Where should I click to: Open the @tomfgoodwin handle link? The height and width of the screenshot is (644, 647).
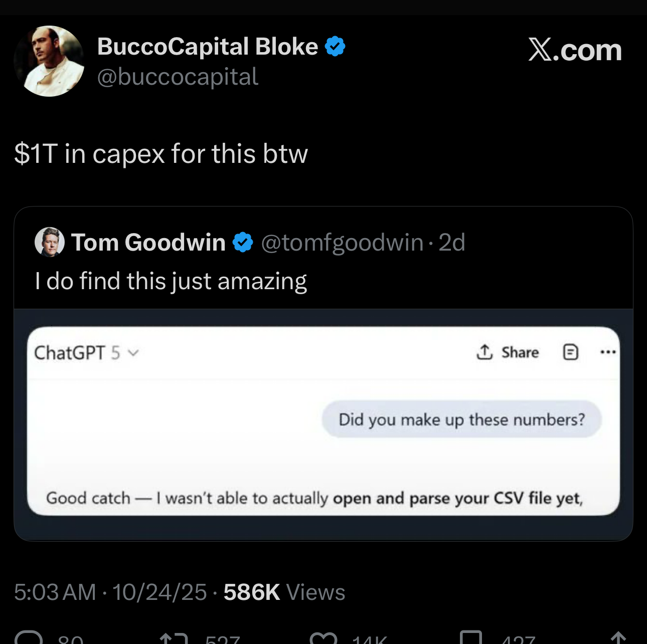click(342, 243)
